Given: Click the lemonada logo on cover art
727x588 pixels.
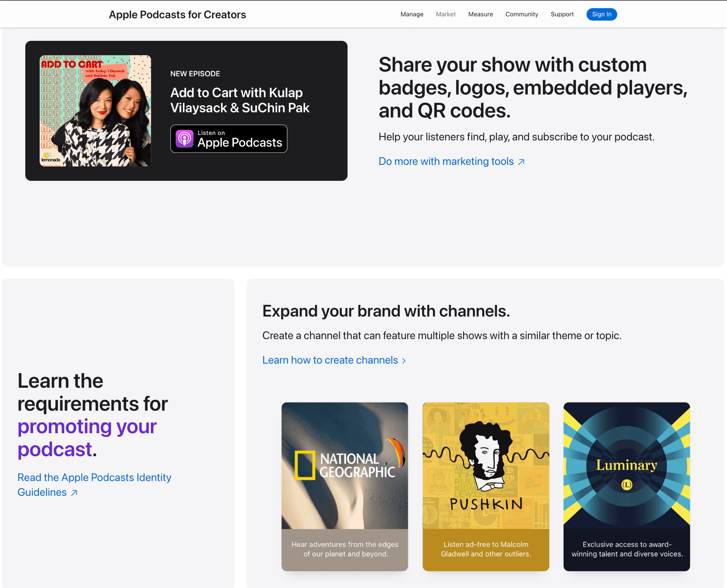Looking at the screenshot, I should pos(51,158).
